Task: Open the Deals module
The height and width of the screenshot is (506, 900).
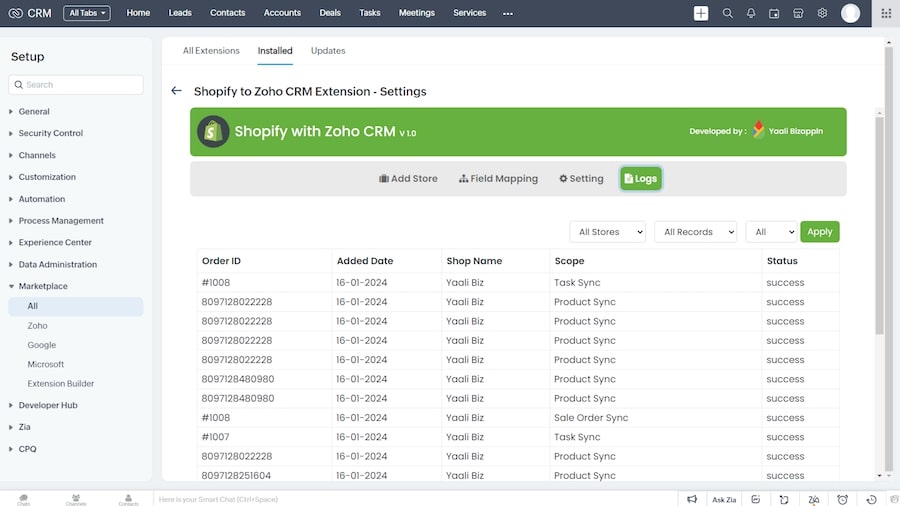Action: pyautogui.click(x=330, y=13)
